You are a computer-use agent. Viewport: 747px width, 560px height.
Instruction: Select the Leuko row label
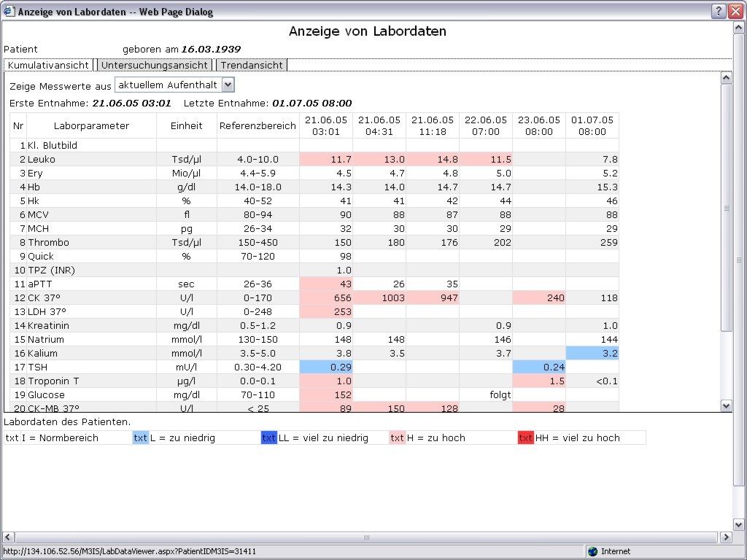(42, 159)
